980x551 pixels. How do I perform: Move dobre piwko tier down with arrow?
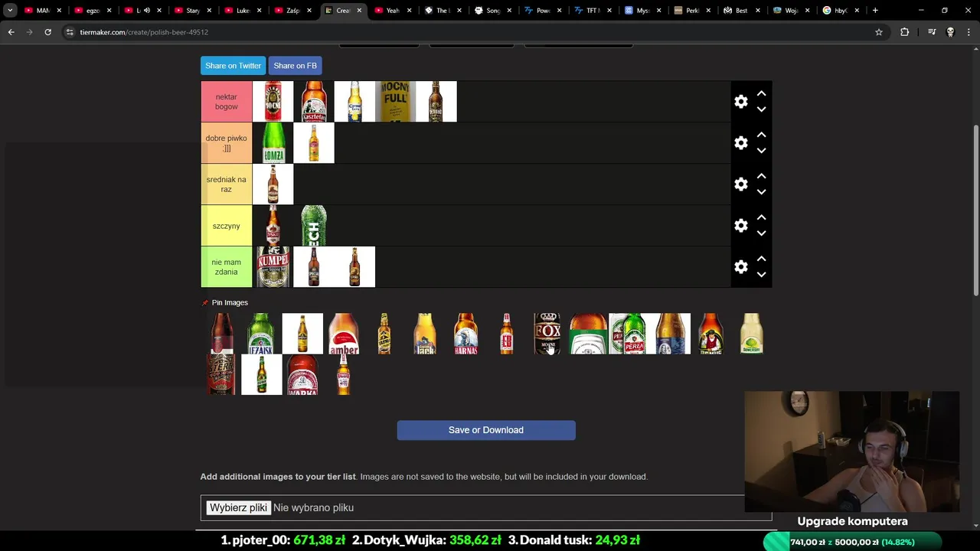click(761, 151)
